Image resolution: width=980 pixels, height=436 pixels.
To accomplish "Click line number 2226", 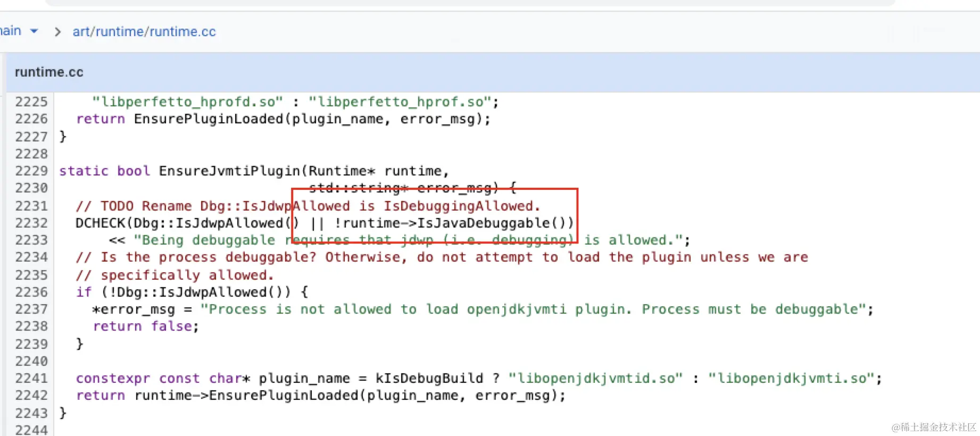I will [31, 119].
